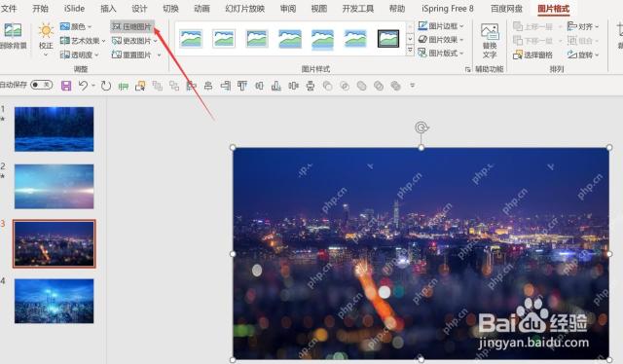Switch to the Baidu Netdisk (百度网盘) tab

(506, 9)
